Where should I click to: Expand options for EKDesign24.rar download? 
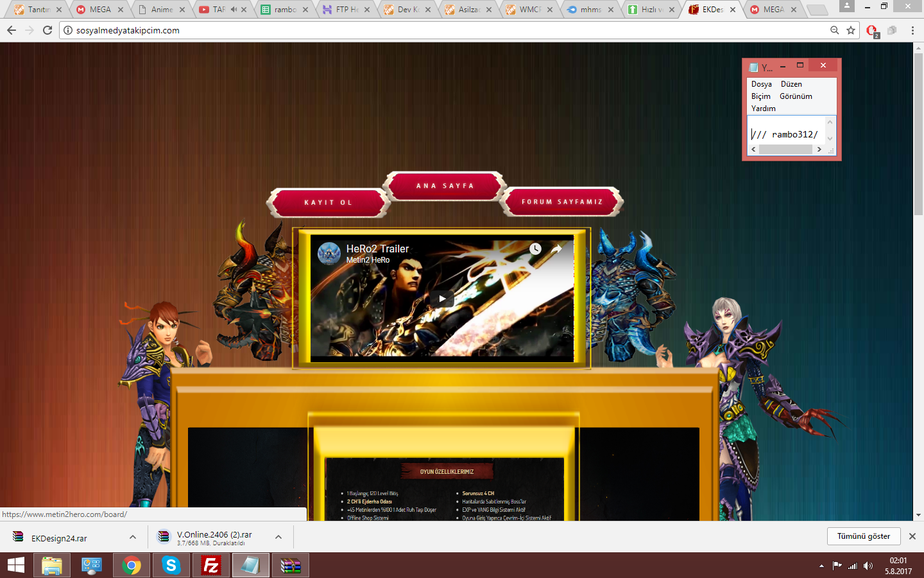click(x=133, y=538)
